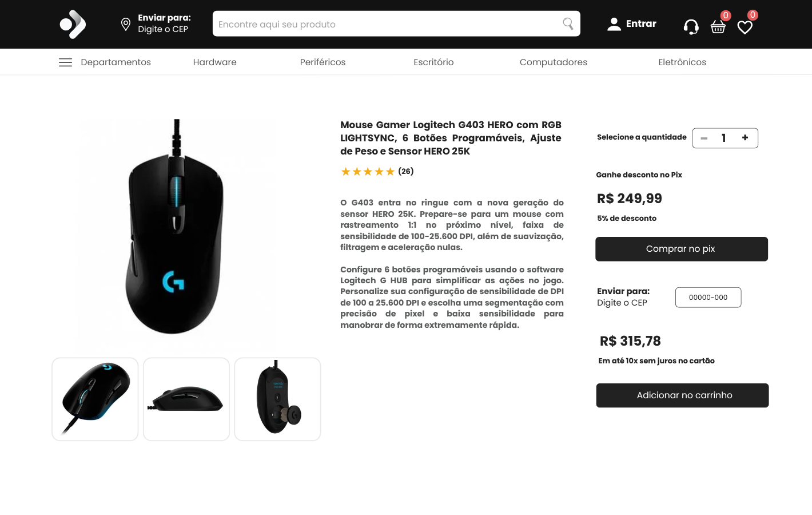Click Adicionar no carrinho button

coord(682,395)
